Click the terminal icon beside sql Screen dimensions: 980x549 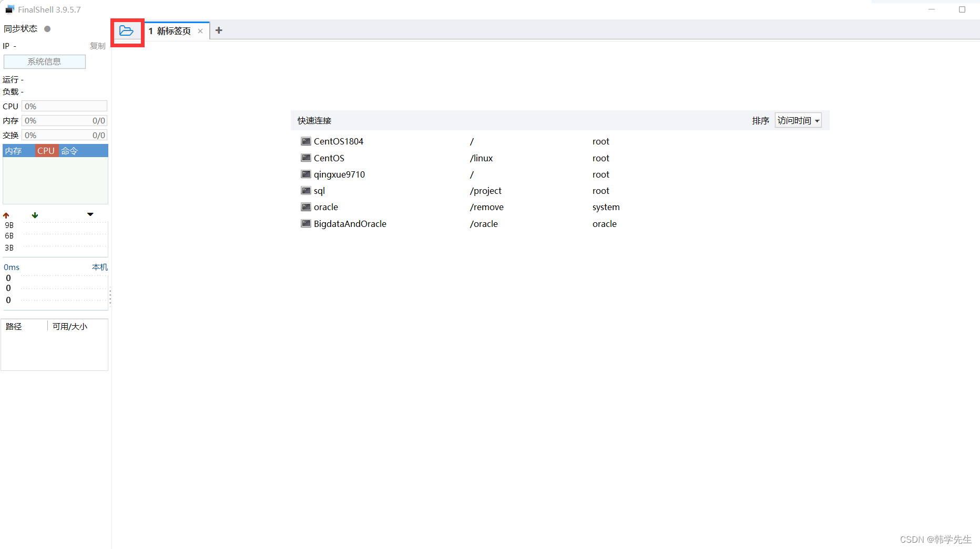[305, 190]
